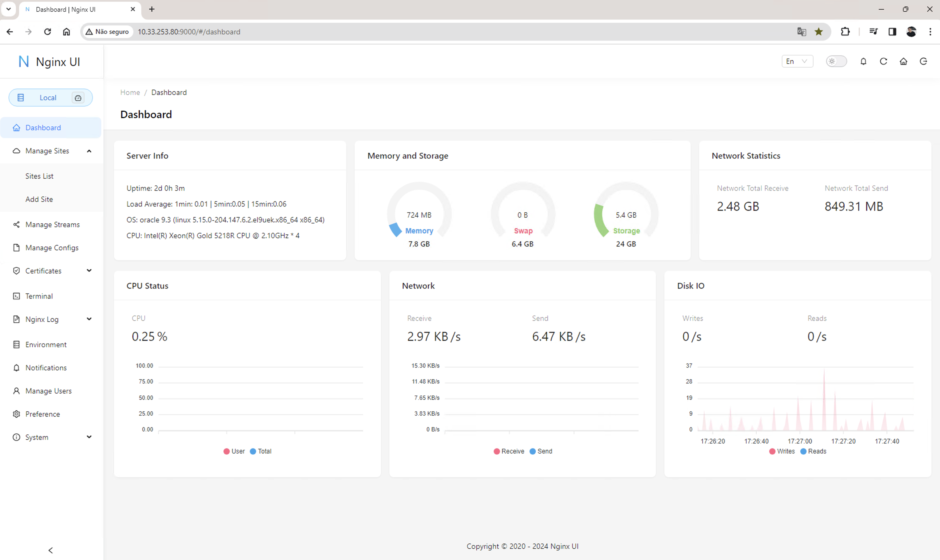
Task: Click the address bar URL
Action: coord(189,32)
